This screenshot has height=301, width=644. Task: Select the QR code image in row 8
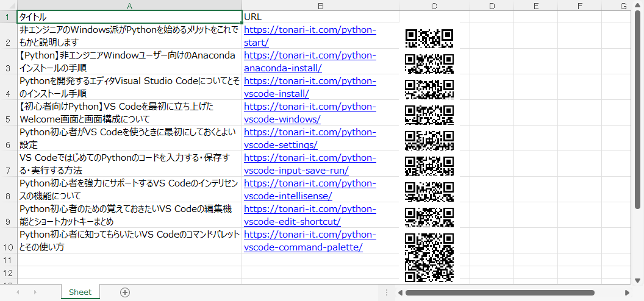429,192
